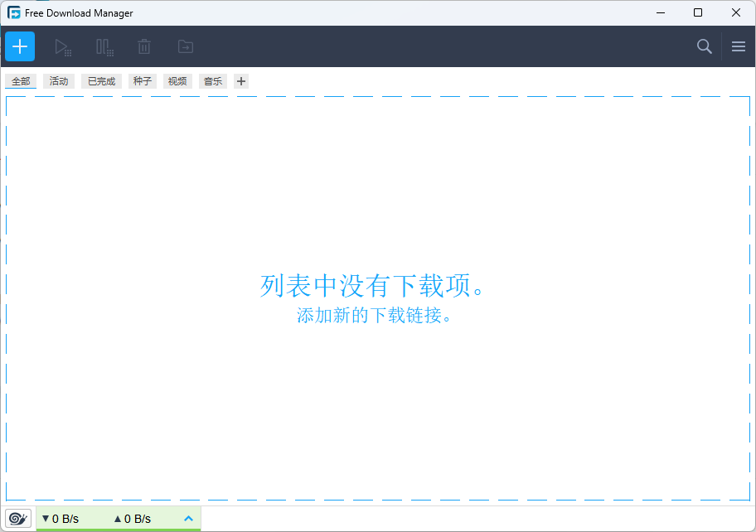Show the 已完成 downloads tab
This screenshot has height=532, width=756.
[101, 81]
